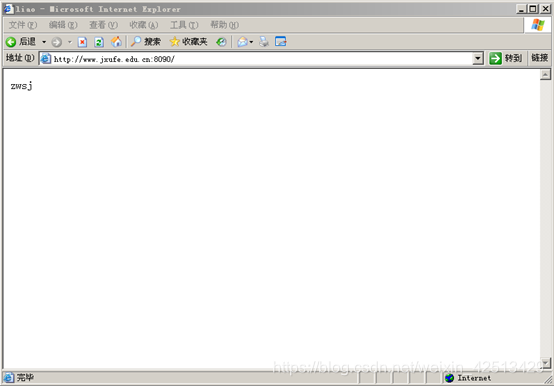This screenshot has height=386, width=554.
Task: Click the scrollbar down arrow
Action: coord(545,363)
